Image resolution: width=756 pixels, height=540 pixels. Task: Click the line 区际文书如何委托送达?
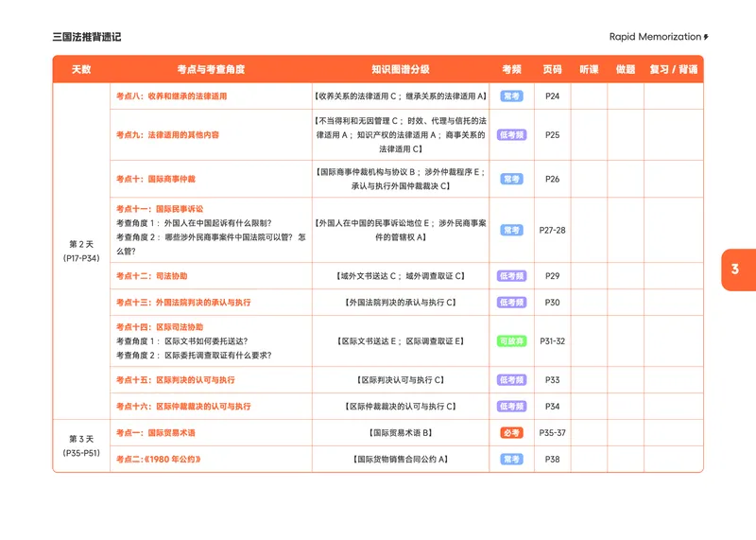[206, 341]
